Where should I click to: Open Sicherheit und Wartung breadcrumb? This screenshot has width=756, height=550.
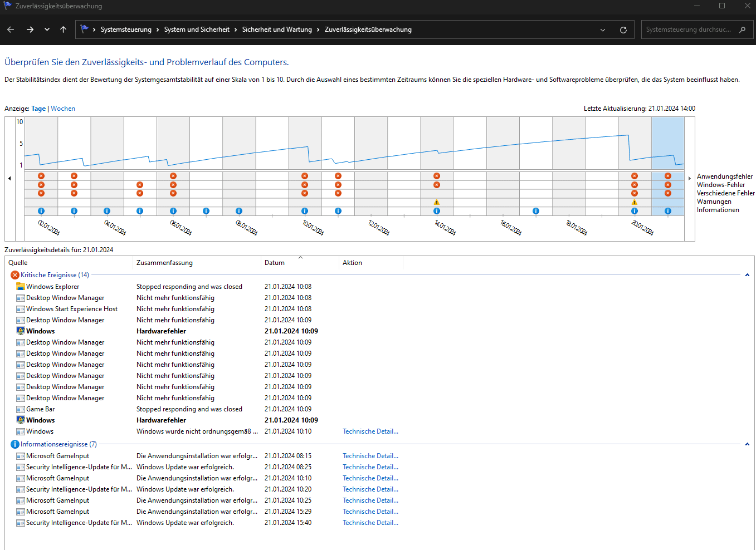pos(277,30)
